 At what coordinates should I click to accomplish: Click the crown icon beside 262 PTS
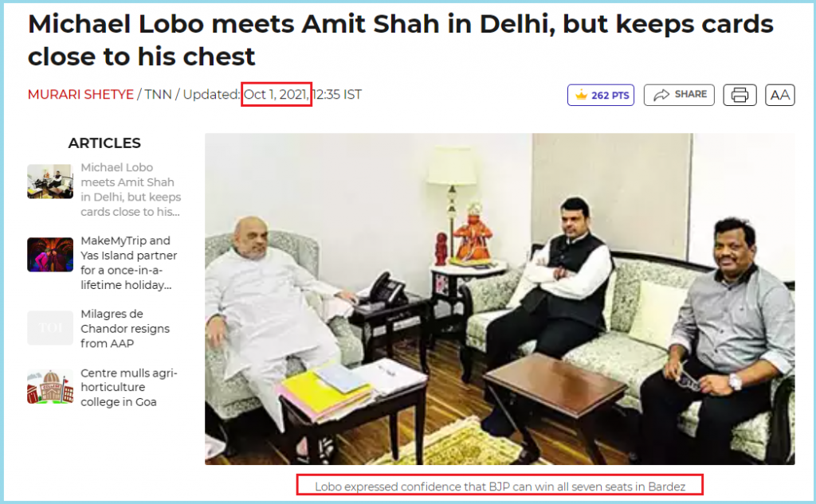click(581, 95)
